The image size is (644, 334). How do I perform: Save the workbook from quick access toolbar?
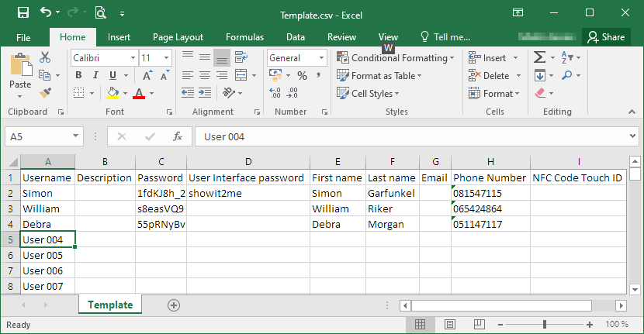[23, 12]
